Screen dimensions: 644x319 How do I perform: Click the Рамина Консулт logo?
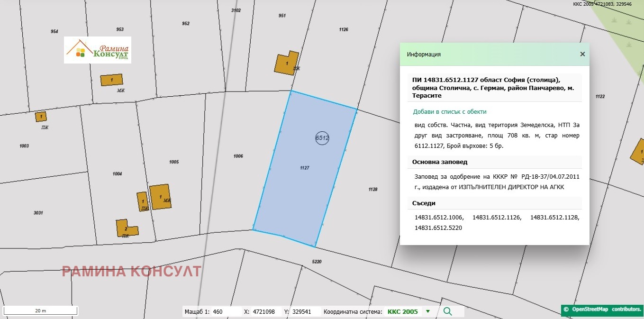[x=98, y=50]
